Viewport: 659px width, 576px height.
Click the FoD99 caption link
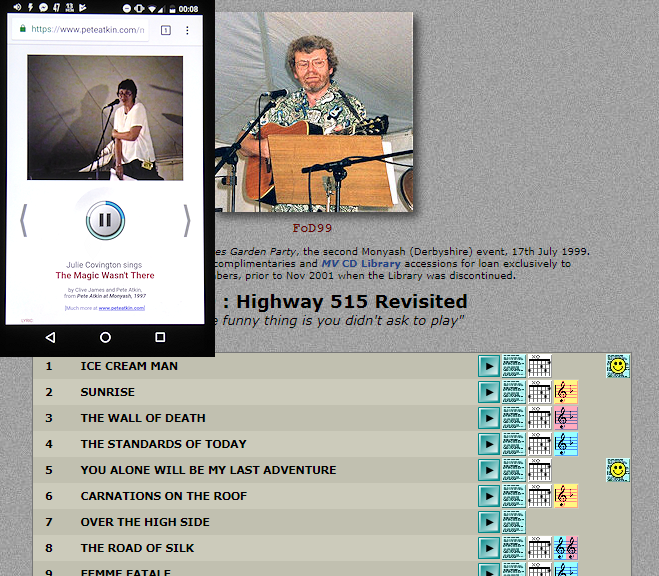tap(312, 229)
